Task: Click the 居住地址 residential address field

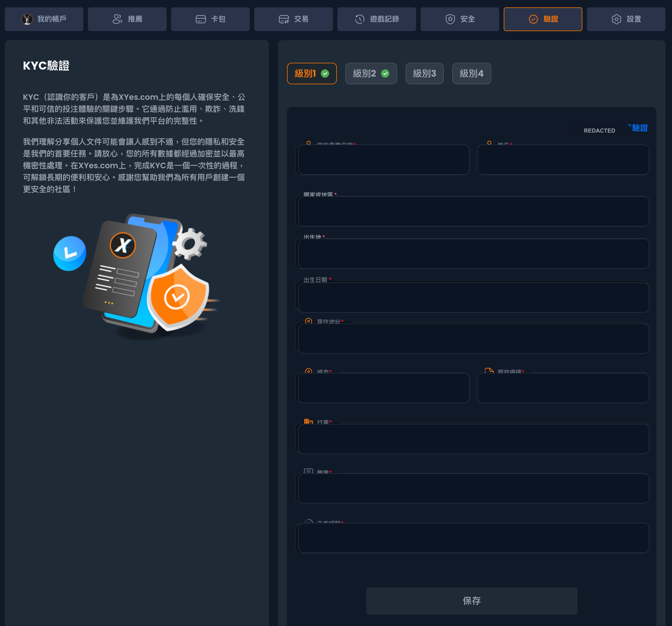Action: (473, 339)
